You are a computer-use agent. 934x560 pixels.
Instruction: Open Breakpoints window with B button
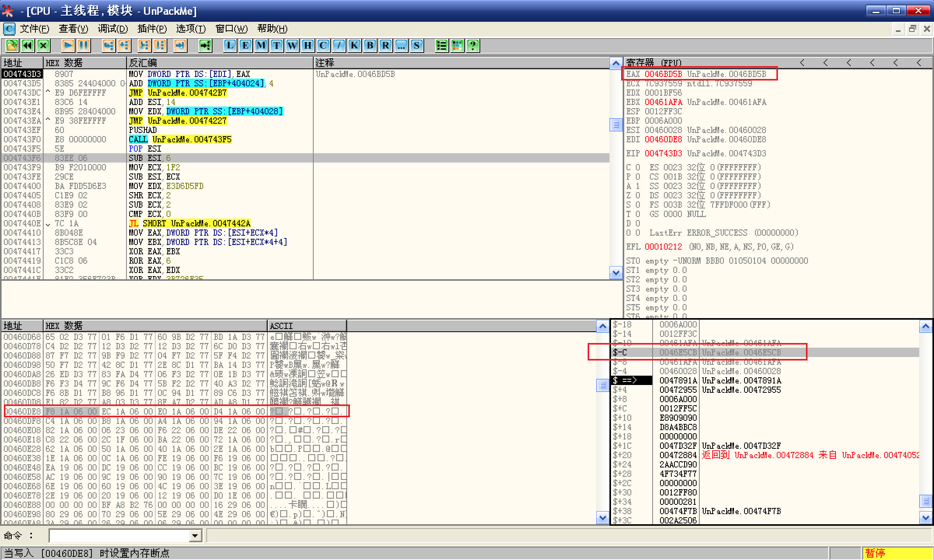pos(370,45)
